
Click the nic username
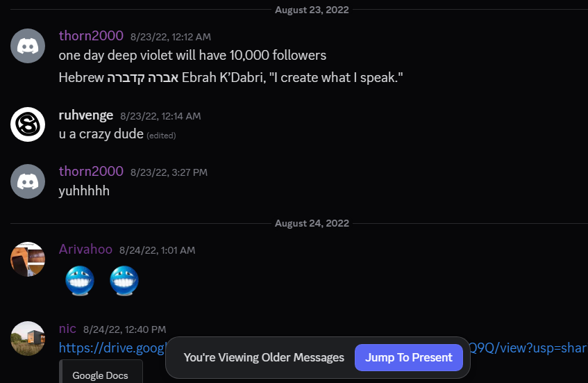click(x=67, y=329)
